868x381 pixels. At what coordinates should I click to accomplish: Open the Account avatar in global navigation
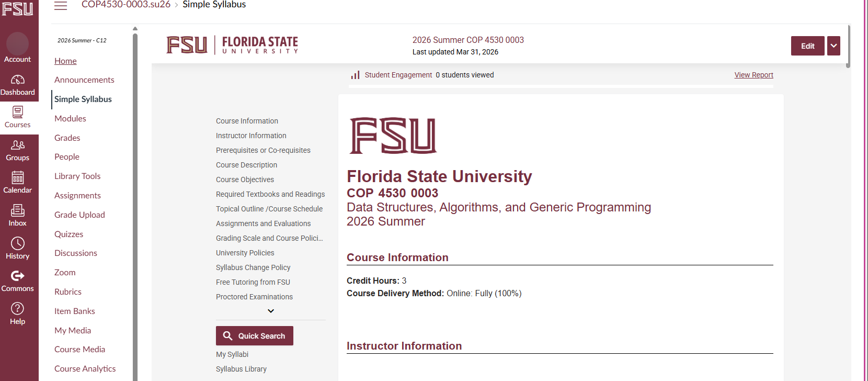pyautogui.click(x=18, y=43)
